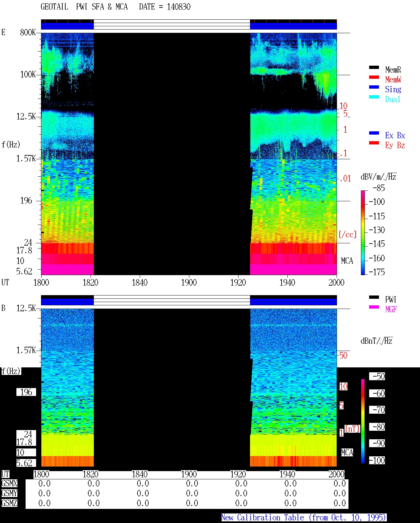
Task: Click the '-160' color scale value
Action: click(377, 258)
